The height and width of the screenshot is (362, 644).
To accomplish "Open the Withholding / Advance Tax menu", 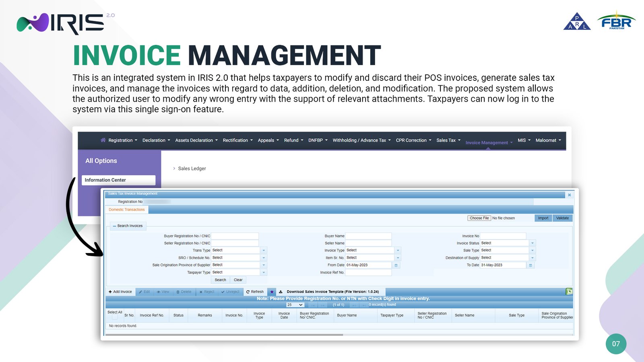I will [x=361, y=140].
